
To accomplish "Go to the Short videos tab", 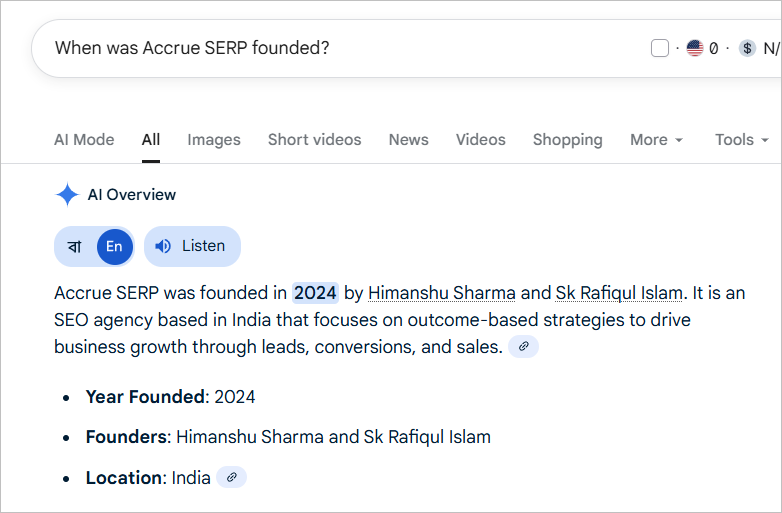I will (x=314, y=140).
